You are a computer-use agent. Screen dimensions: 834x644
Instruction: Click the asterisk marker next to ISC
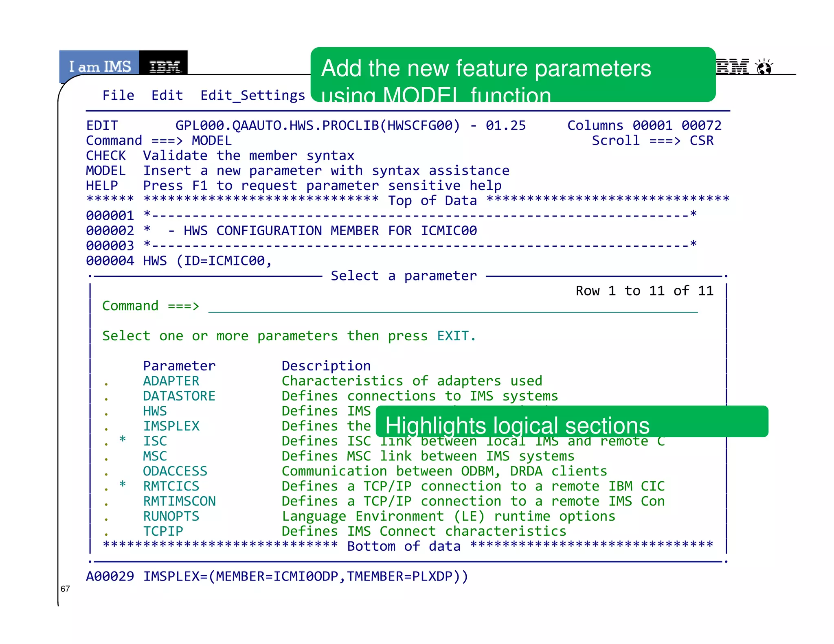tap(122, 439)
